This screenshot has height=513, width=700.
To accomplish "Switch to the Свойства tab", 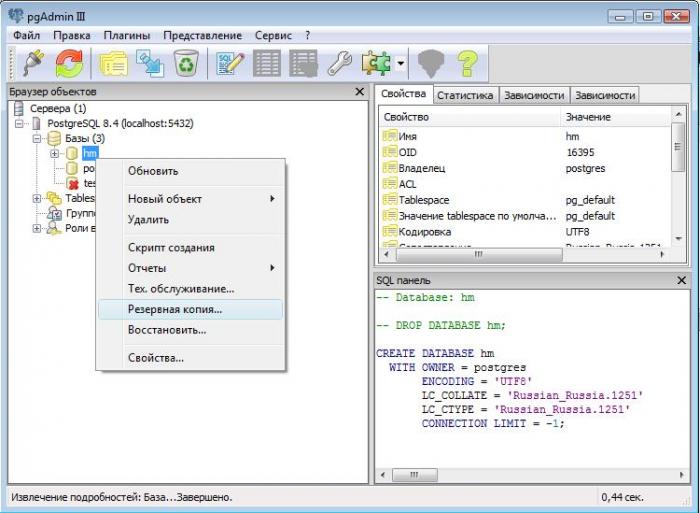I will point(404,94).
